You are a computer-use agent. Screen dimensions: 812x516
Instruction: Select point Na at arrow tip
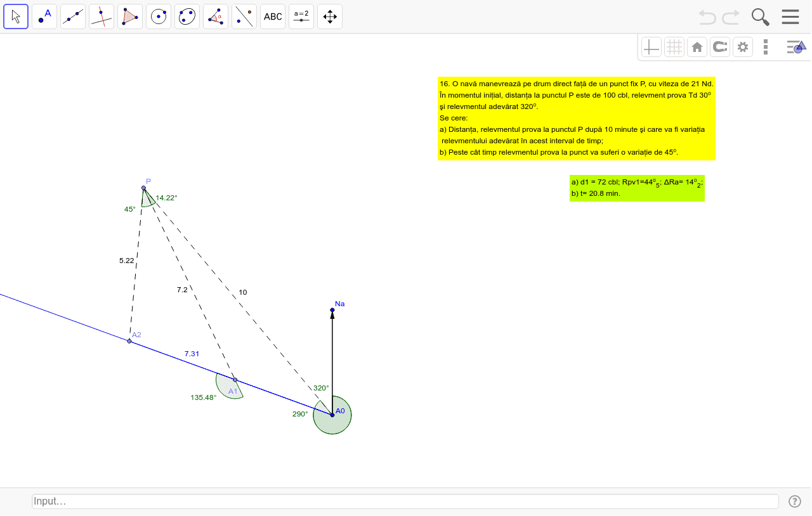(332, 310)
